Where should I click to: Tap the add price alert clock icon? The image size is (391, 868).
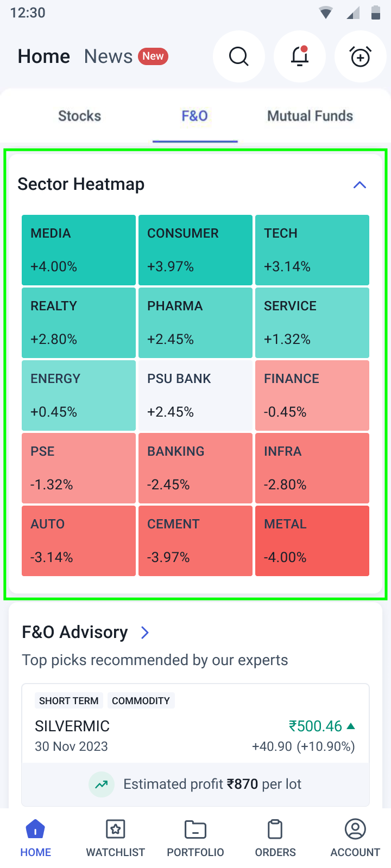361,56
